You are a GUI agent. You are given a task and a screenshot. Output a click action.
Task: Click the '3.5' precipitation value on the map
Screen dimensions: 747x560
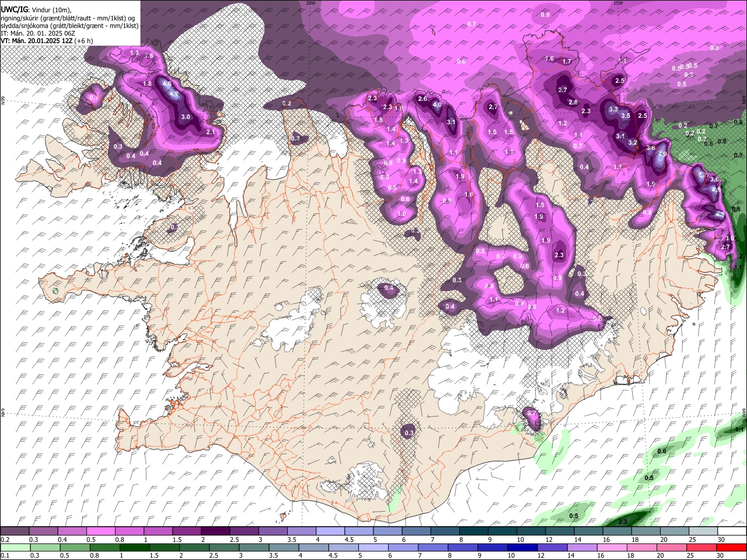point(626,116)
